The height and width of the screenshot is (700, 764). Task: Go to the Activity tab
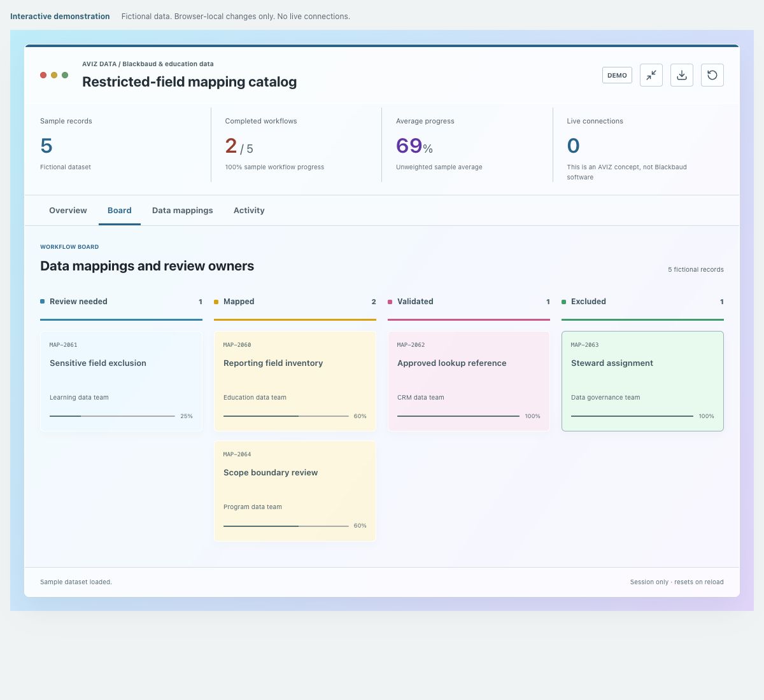[249, 211]
